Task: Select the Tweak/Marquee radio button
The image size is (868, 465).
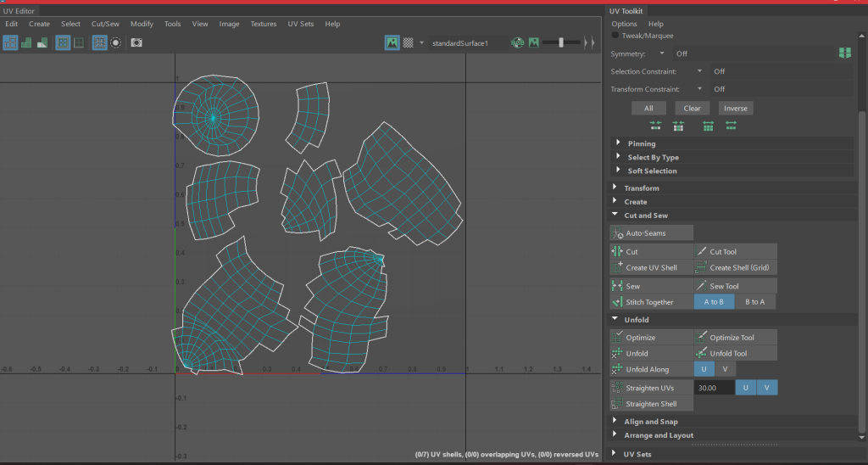Action: (x=615, y=36)
